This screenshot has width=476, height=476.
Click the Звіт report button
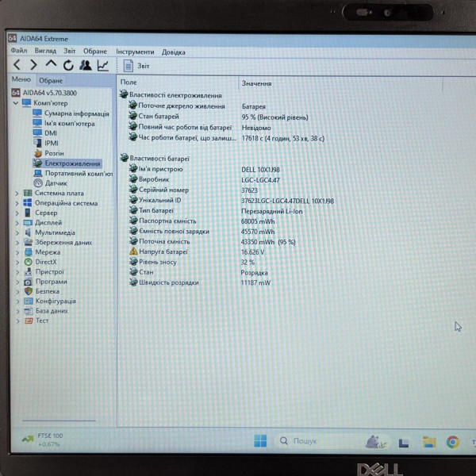(136, 66)
